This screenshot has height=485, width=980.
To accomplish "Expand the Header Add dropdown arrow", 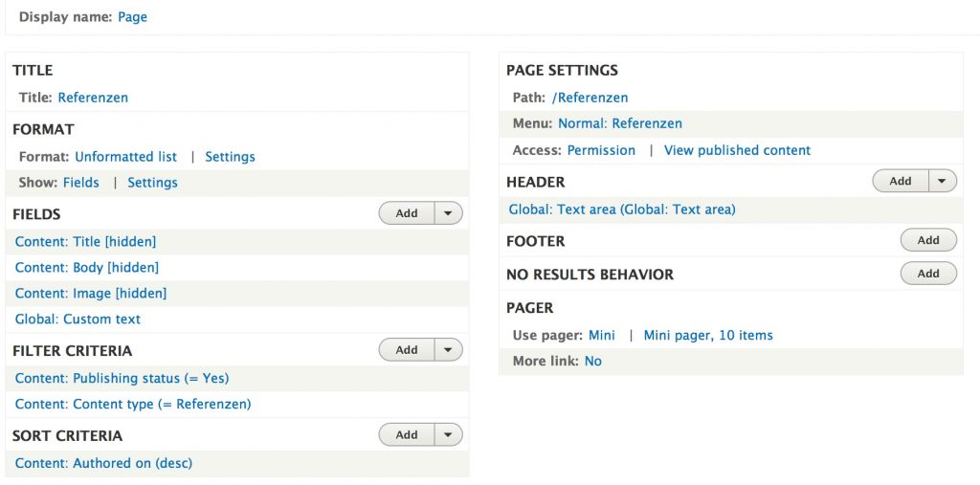I will 943,181.
